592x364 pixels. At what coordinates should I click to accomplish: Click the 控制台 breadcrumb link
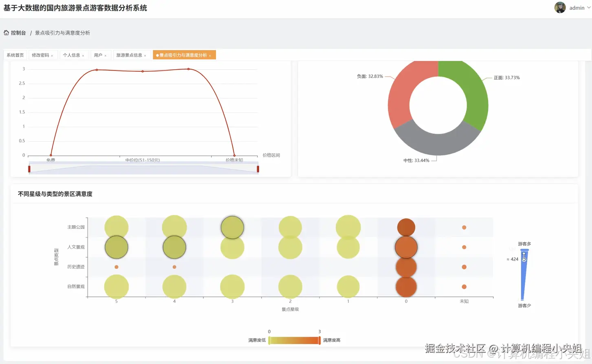tap(18, 33)
